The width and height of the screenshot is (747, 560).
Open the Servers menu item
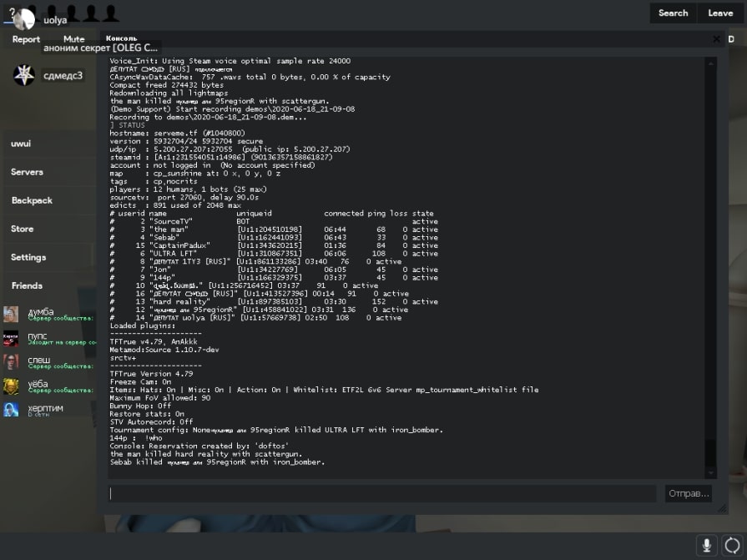28,172
